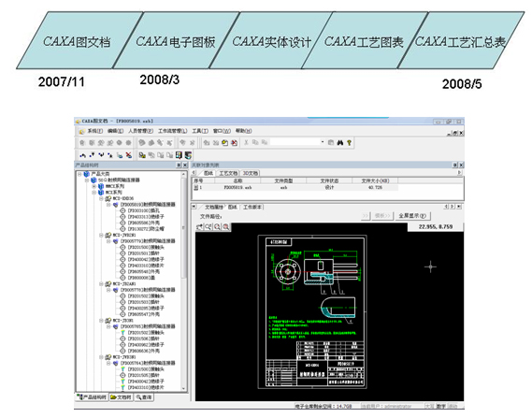Click the 全屏显示 button

(413, 216)
